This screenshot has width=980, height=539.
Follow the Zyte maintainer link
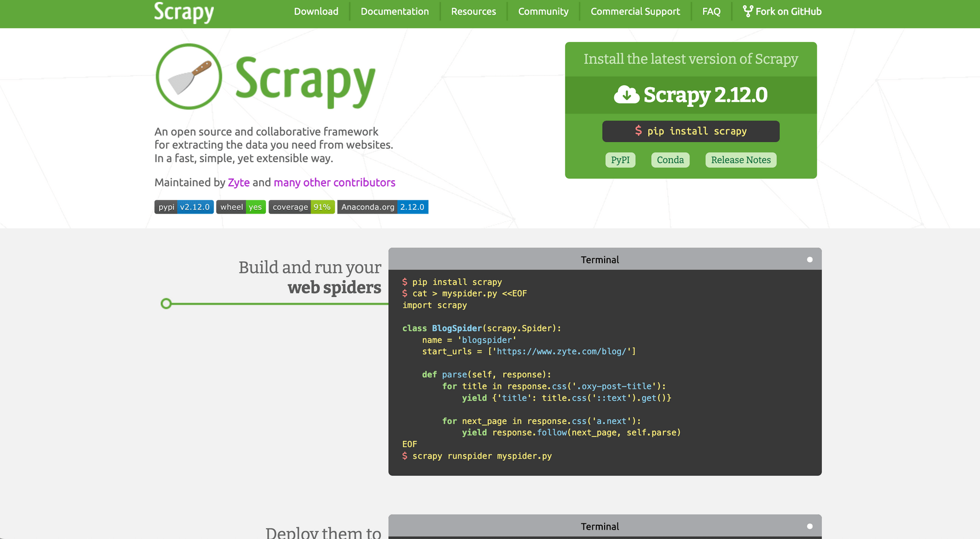[239, 182]
